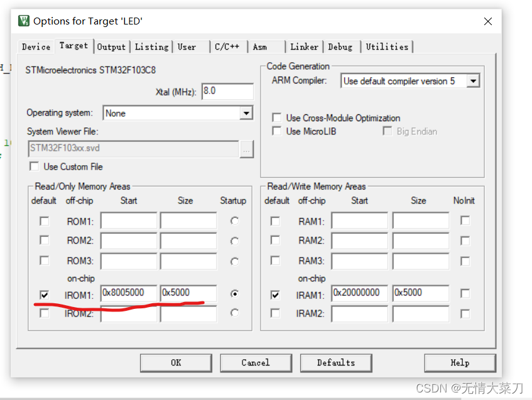Click the IROM2 Size field
The width and height of the screenshot is (532, 400).
[188, 314]
